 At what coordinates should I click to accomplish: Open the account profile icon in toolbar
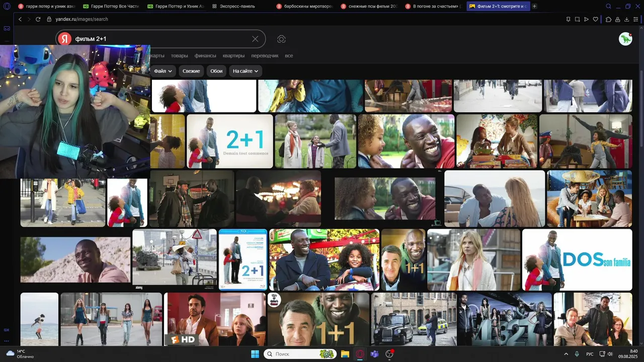617,19
